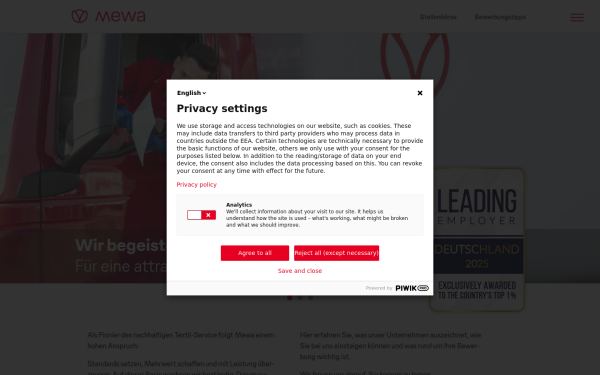Screen dimensions: 600x375
Task: Close the privacy settings dialog with X
Action: point(420,93)
